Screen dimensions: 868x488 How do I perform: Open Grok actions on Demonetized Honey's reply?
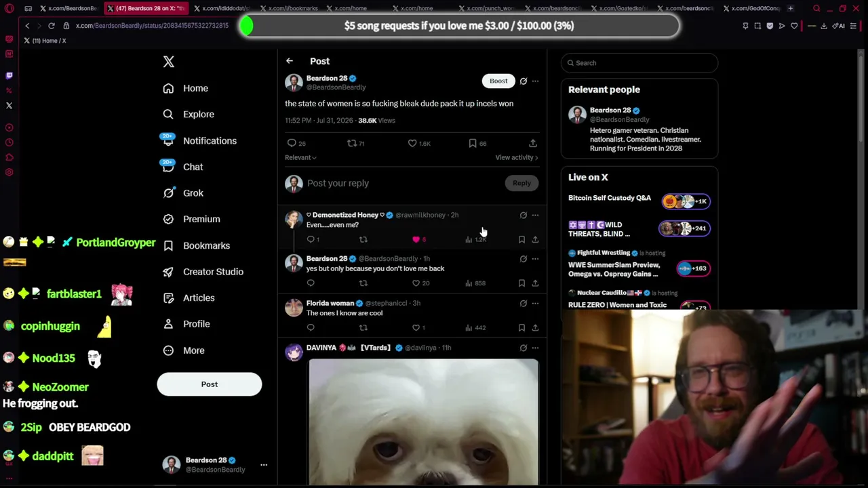[x=523, y=216]
